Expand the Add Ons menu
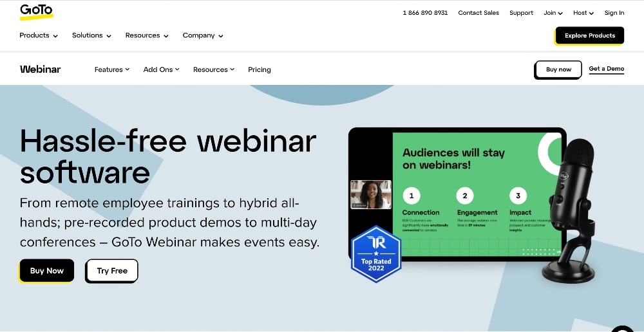This screenshot has width=644, height=332. click(x=161, y=69)
